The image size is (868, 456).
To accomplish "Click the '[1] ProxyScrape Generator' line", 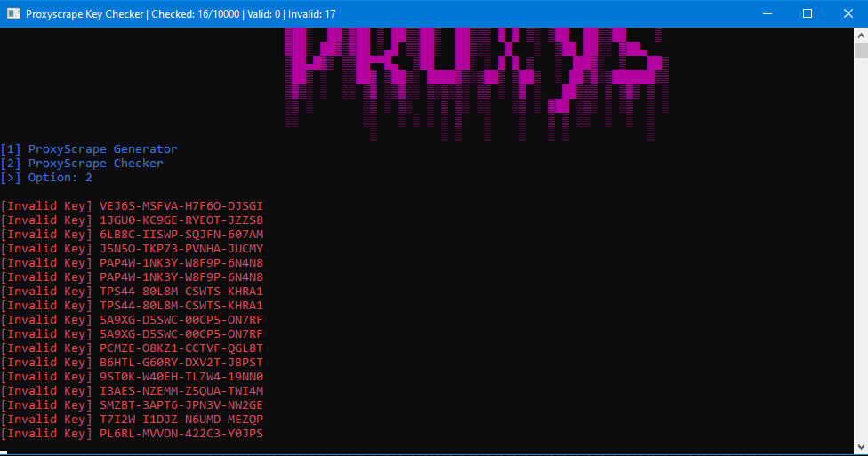I will pos(89,148).
